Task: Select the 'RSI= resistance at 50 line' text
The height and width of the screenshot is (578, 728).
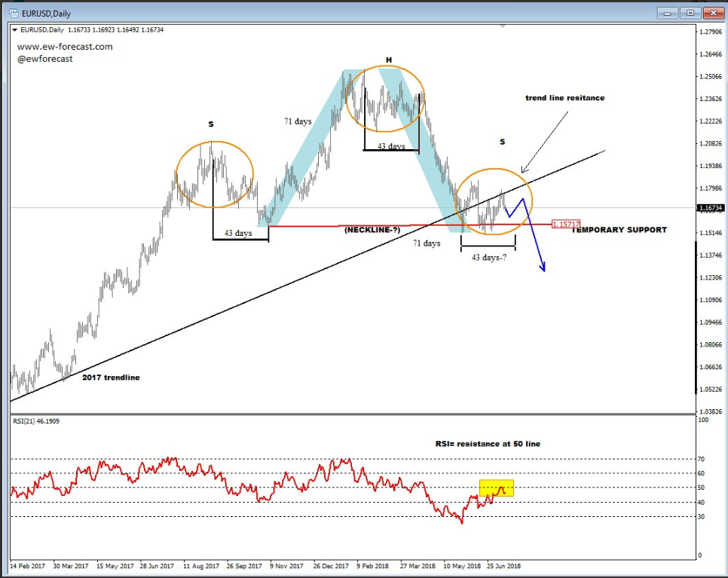Action: coord(488,444)
